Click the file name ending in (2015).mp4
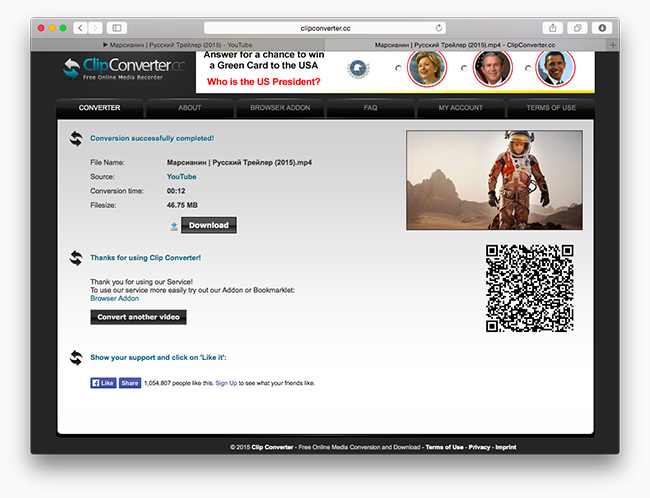The height and width of the screenshot is (498, 650). tap(239, 163)
